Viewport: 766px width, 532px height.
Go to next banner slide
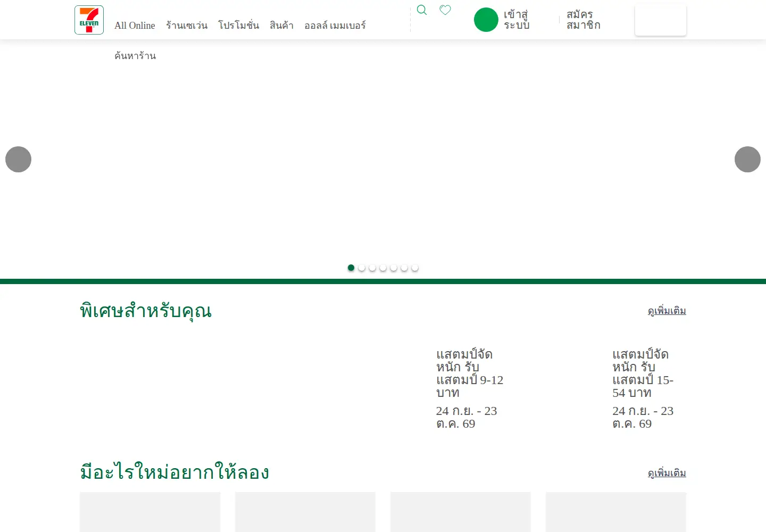point(747,159)
